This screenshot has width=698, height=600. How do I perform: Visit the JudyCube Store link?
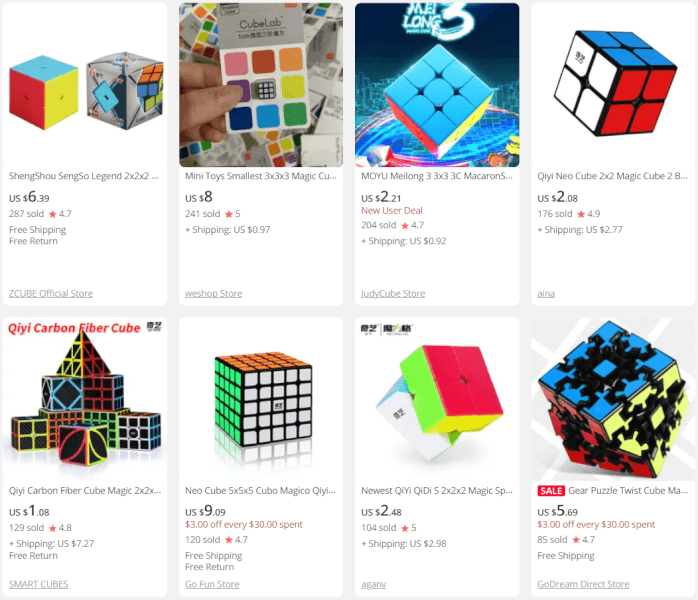point(393,293)
